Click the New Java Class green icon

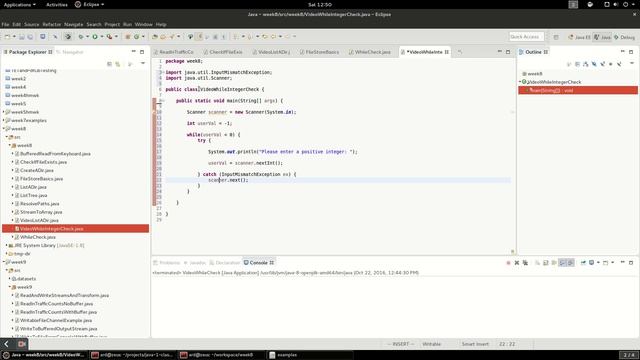click(x=136, y=37)
